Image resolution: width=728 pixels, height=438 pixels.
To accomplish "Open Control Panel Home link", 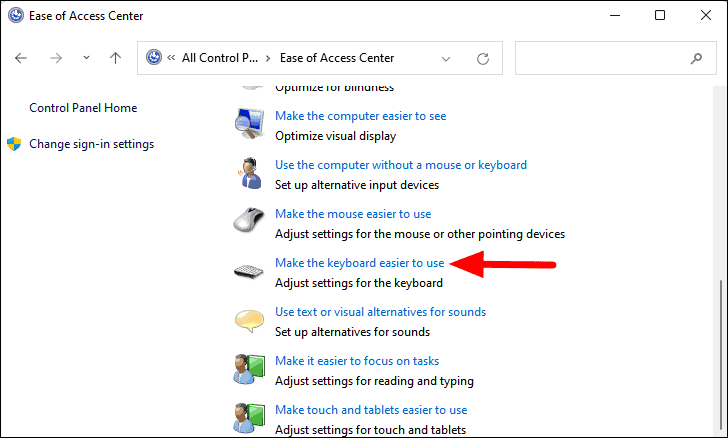I will tap(83, 108).
